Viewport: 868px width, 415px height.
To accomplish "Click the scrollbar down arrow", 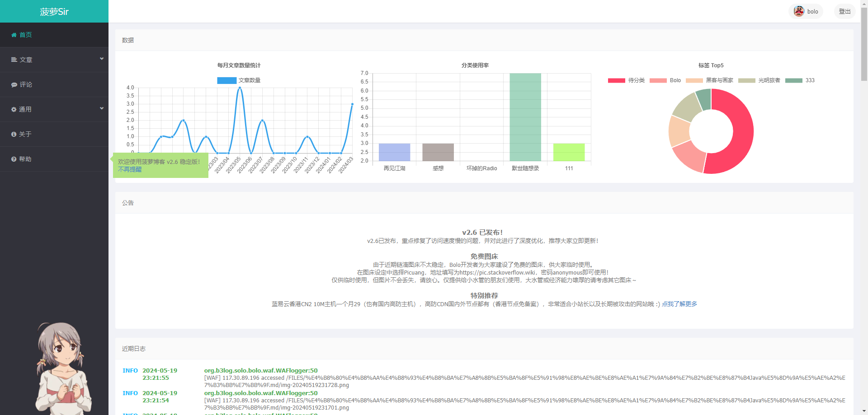I will tap(864, 411).
